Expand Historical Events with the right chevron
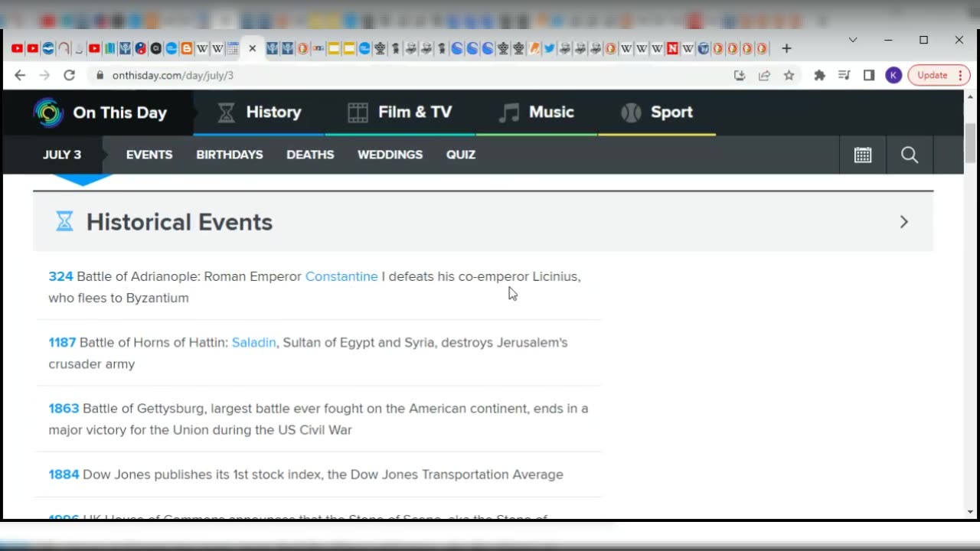This screenshot has height=551, width=980. click(x=904, y=222)
